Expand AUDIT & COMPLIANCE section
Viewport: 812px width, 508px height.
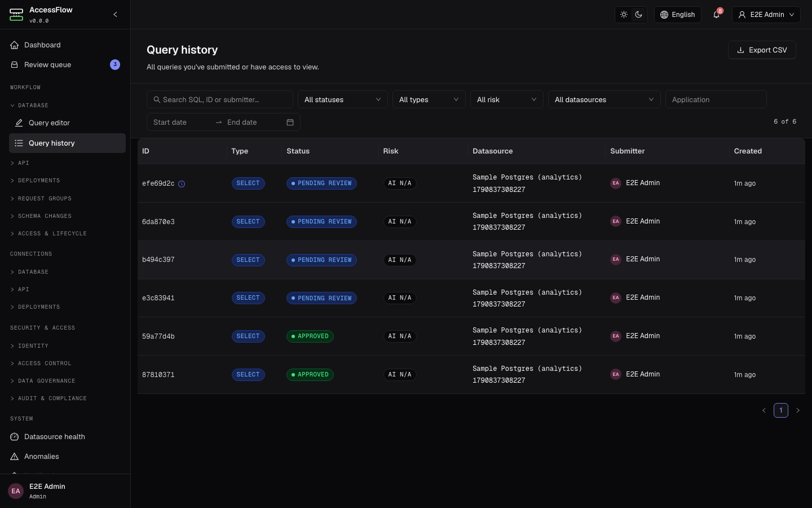pyautogui.click(x=48, y=398)
